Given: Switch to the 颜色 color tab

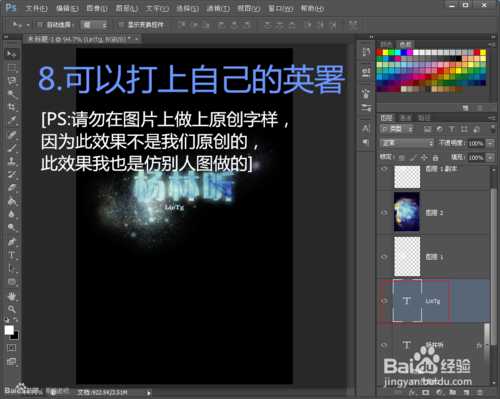Looking at the screenshot, I should 386,44.
